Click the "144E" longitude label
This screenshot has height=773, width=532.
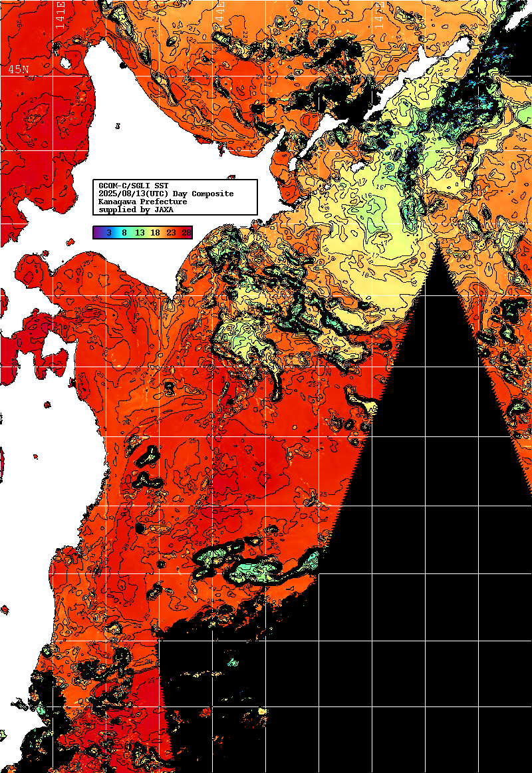(219, 16)
